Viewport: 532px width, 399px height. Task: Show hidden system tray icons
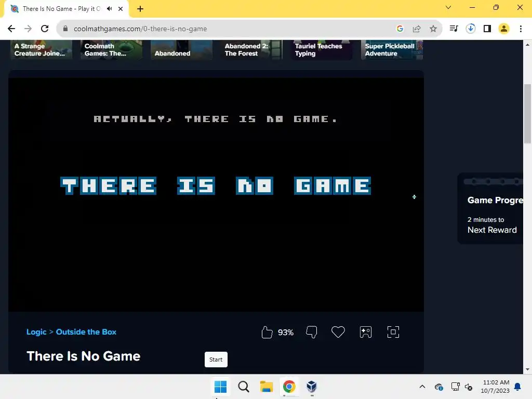coord(422,387)
